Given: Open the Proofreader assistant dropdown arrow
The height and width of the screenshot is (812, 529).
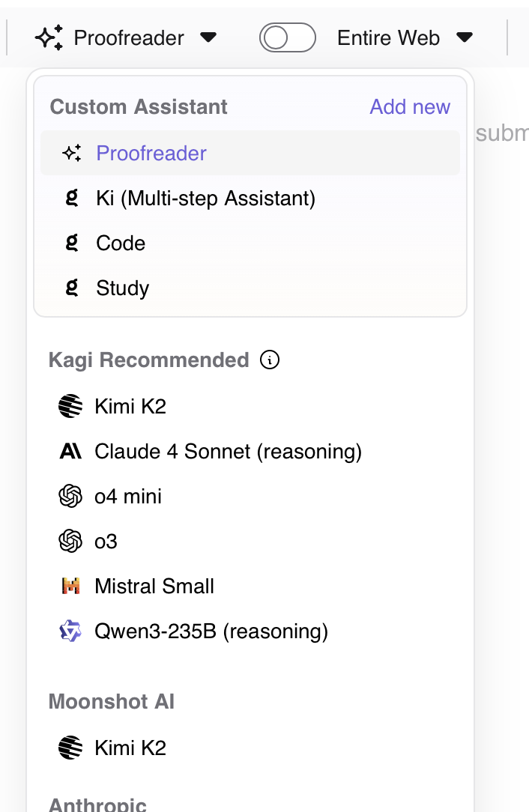Looking at the screenshot, I should (209, 37).
